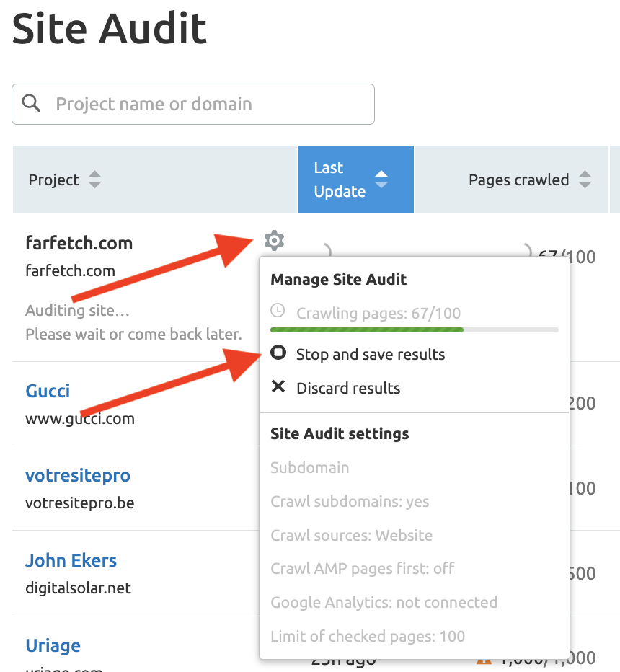
Task: Click the bold farfetch.com project name
Action: click(79, 243)
